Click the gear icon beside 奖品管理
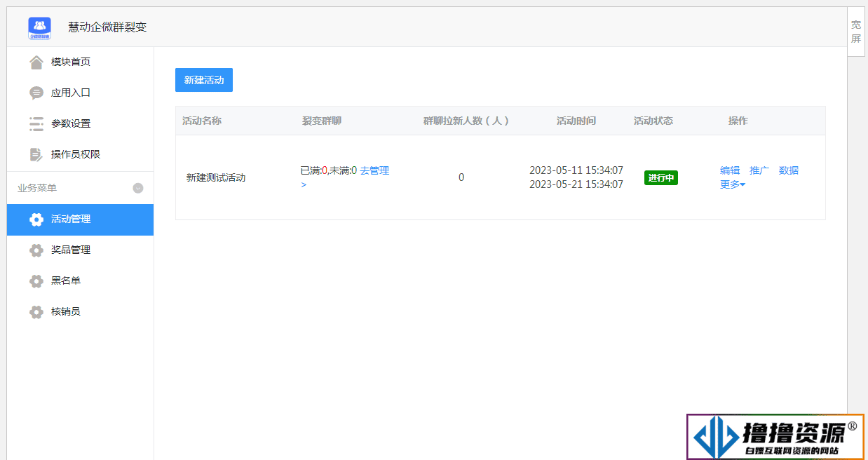The image size is (868, 460). pos(36,250)
